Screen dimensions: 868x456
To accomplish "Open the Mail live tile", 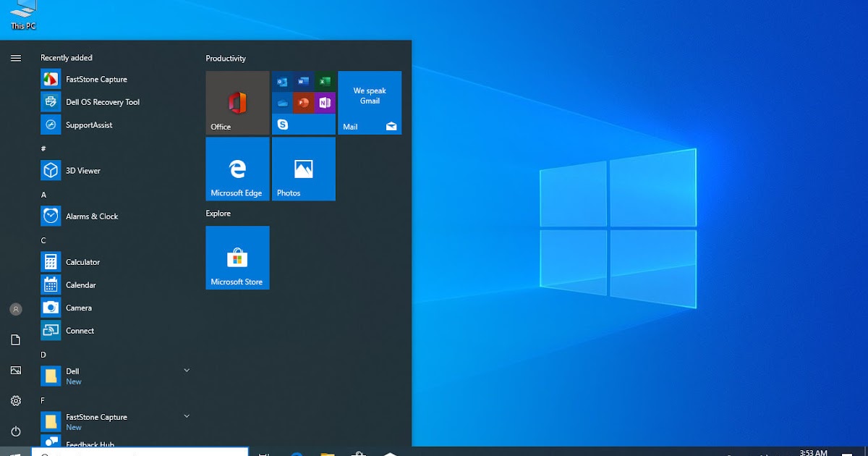I will (x=370, y=103).
